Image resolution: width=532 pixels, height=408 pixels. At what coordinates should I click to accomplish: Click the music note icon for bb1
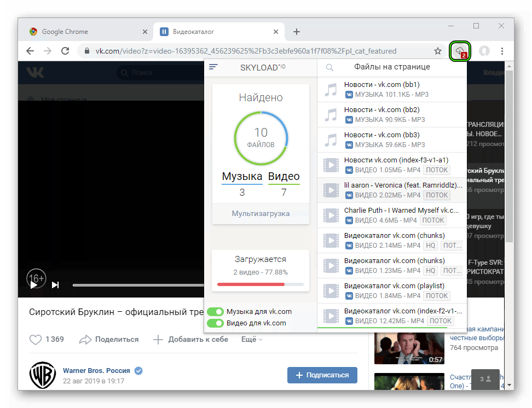331,90
